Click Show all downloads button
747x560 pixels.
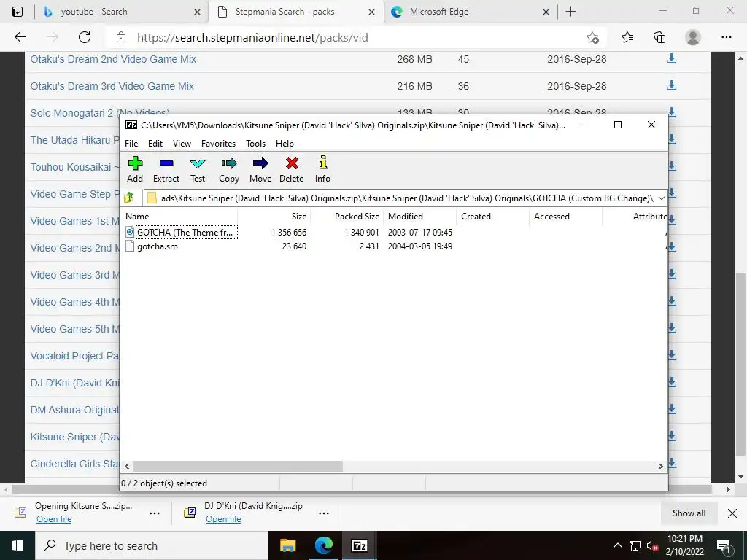pyautogui.click(x=689, y=513)
